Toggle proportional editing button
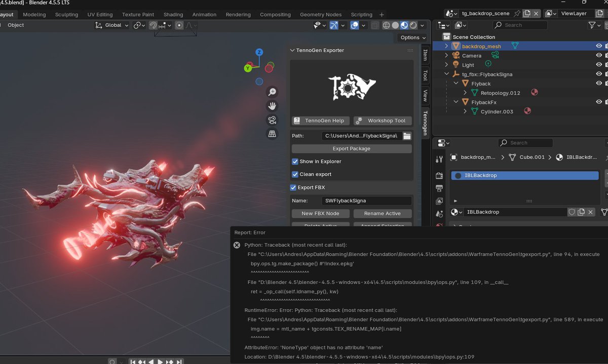 coord(179,25)
